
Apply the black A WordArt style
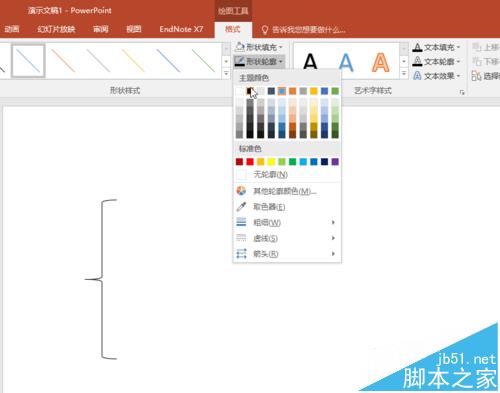point(310,62)
